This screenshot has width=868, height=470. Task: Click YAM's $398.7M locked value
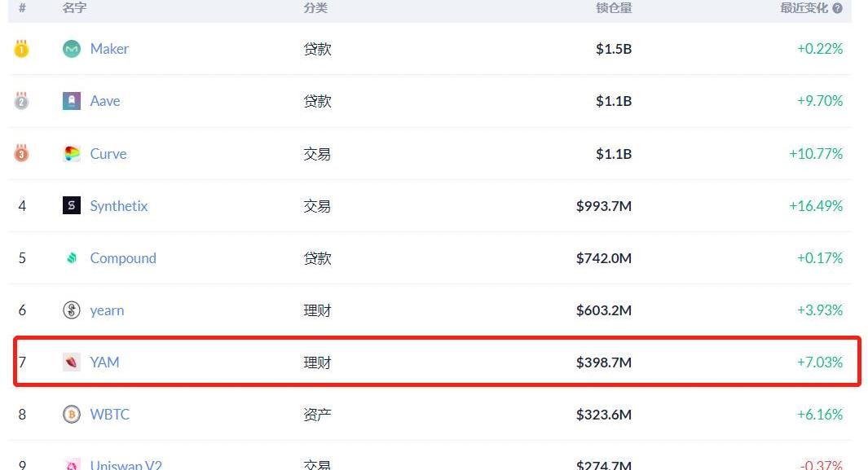604,362
